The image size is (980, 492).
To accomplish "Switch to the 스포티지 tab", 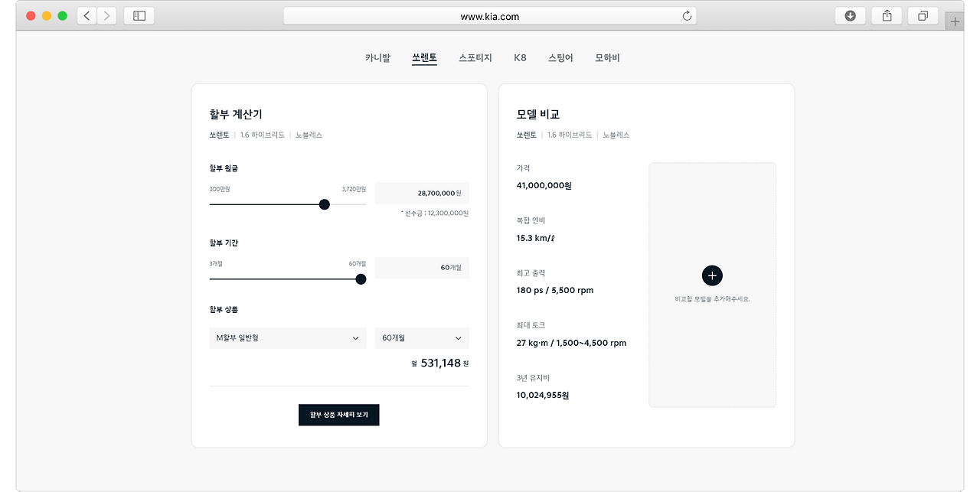I will 475,57.
